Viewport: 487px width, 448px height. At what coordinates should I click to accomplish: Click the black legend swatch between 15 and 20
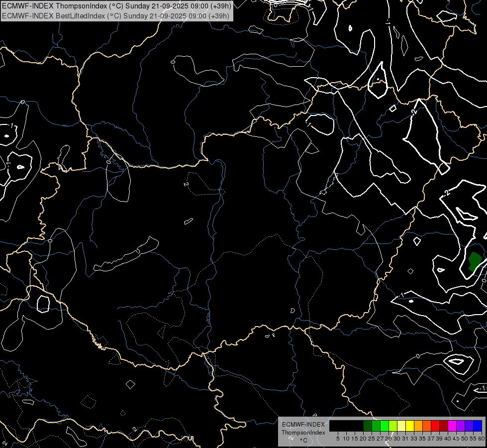pyautogui.click(x=359, y=426)
